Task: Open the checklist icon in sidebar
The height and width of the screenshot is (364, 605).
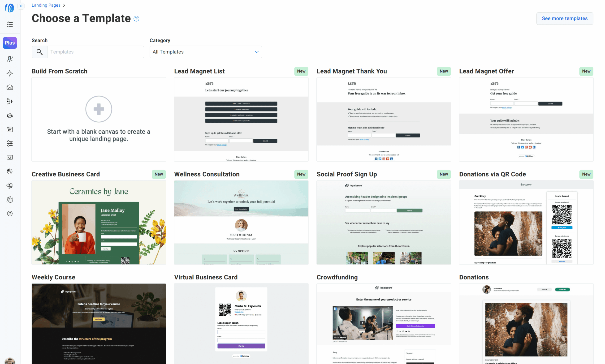Action: pos(10,25)
